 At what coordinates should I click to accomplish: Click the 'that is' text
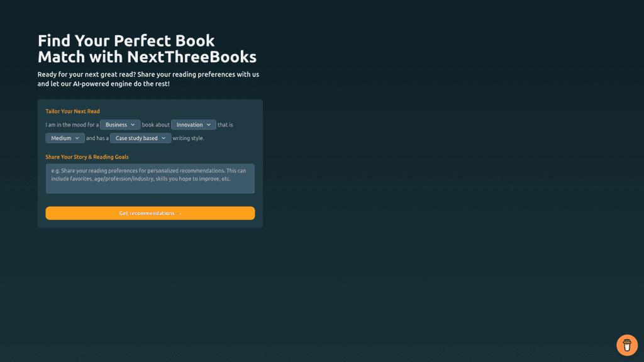pos(225,125)
